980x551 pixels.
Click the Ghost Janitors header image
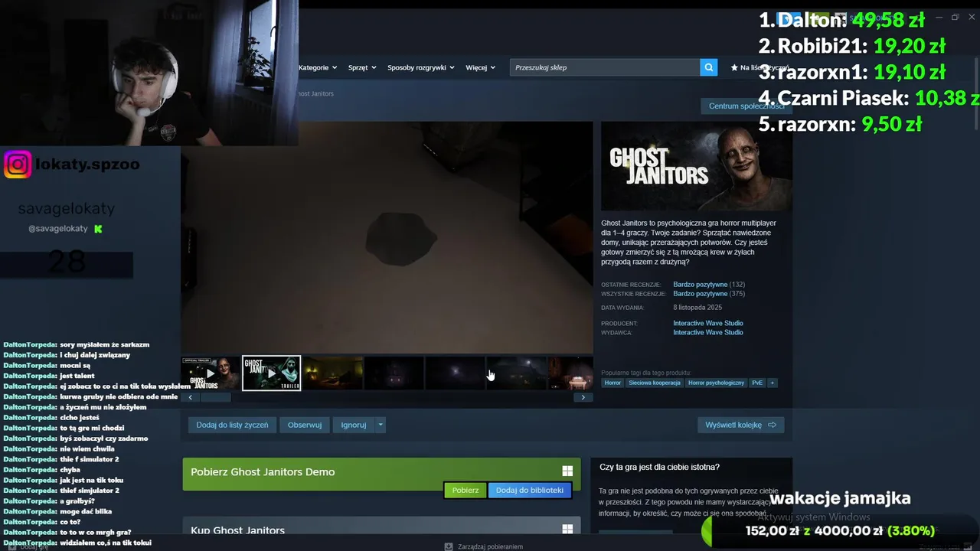(697, 166)
